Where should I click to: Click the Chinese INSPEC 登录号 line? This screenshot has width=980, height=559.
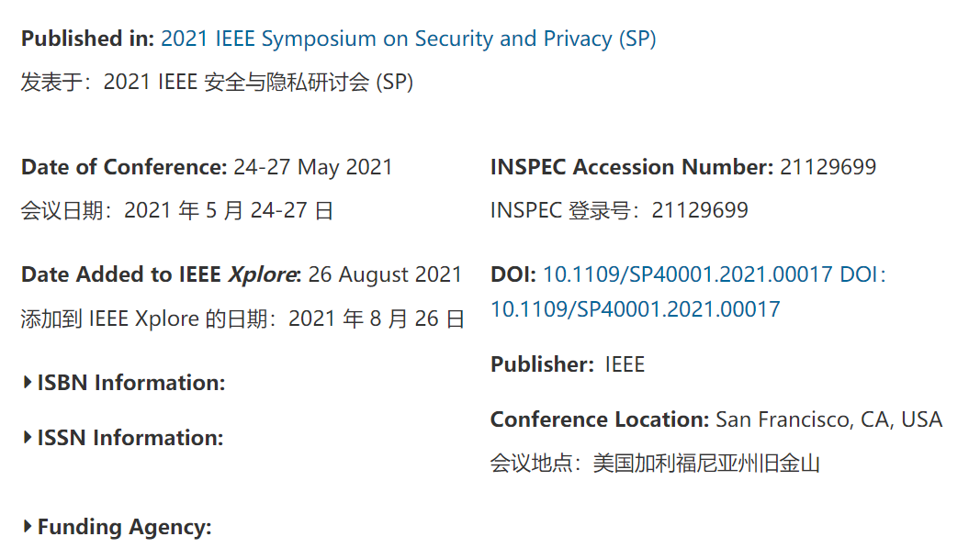click(x=619, y=211)
